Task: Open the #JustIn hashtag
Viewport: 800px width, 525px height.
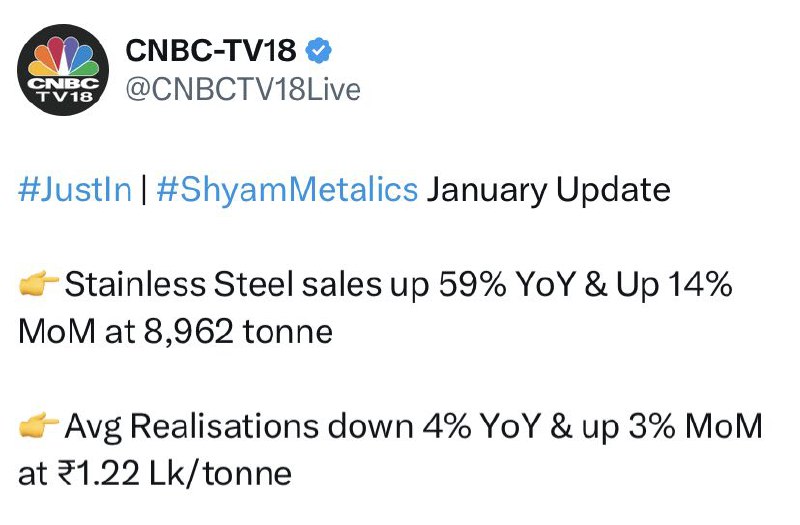Action: [x=75, y=189]
